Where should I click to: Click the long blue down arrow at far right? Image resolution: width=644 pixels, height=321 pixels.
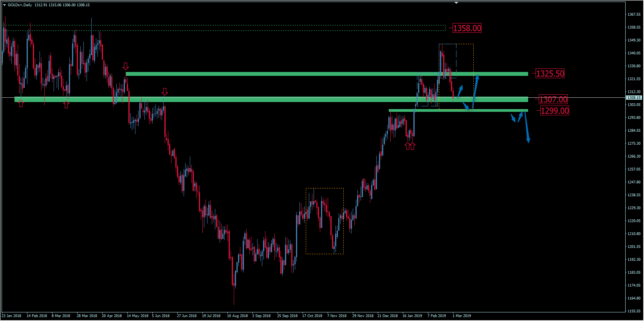527,127
